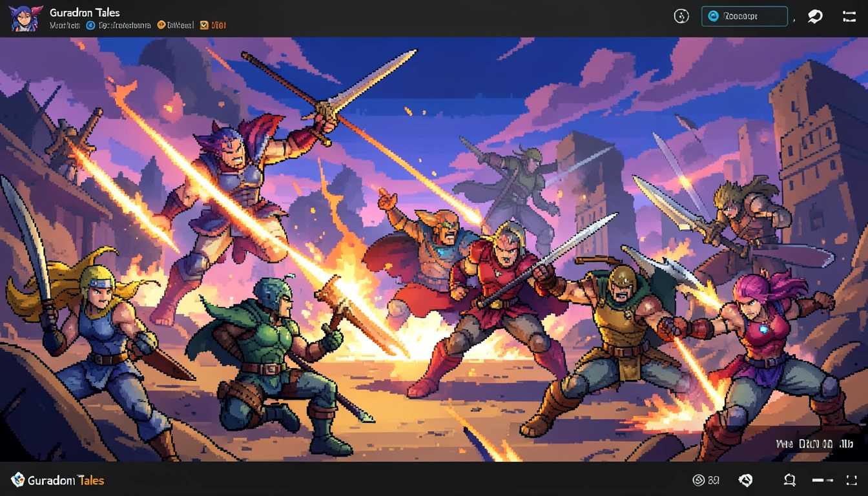Open notifications with the bottom bell icon
The width and height of the screenshot is (868, 496).
click(789, 480)
